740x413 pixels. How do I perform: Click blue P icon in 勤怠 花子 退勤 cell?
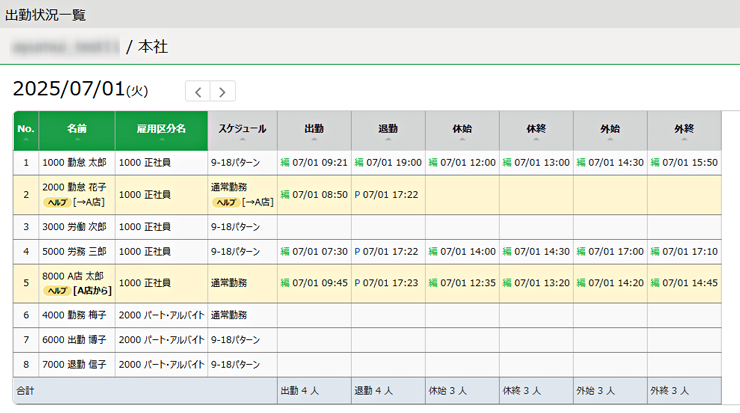pos(358,195)
